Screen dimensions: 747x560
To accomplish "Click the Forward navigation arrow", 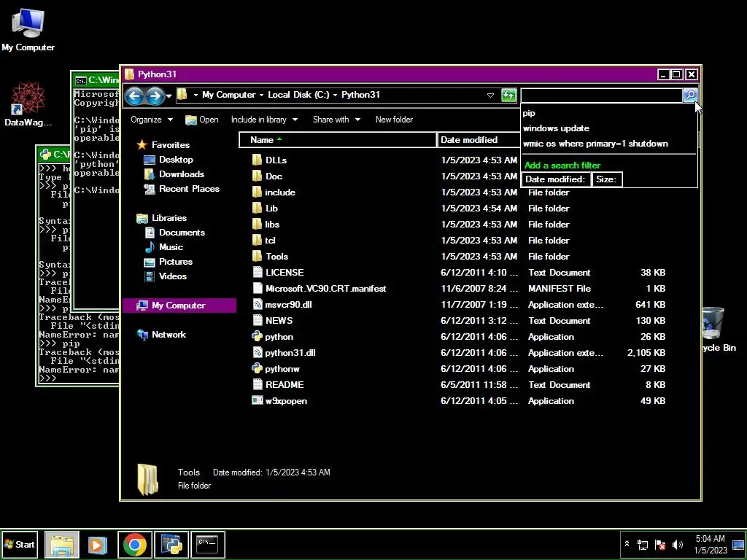I will [x=155, y=96].
